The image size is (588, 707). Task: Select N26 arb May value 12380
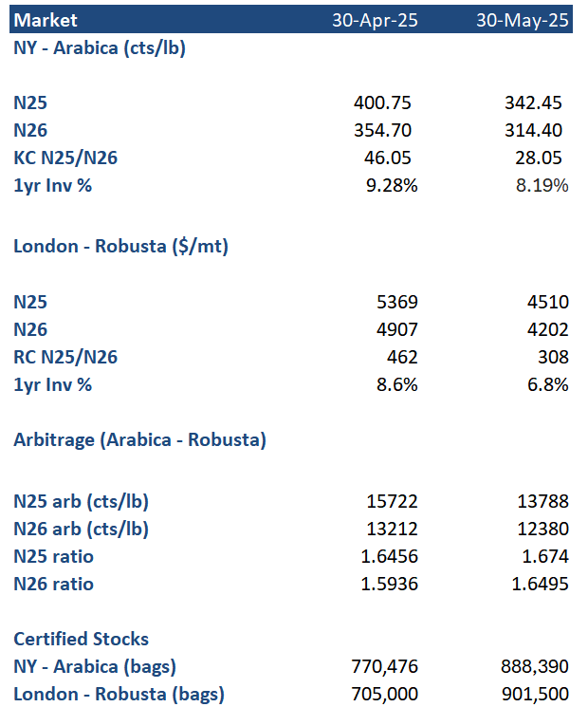(542, 529)
